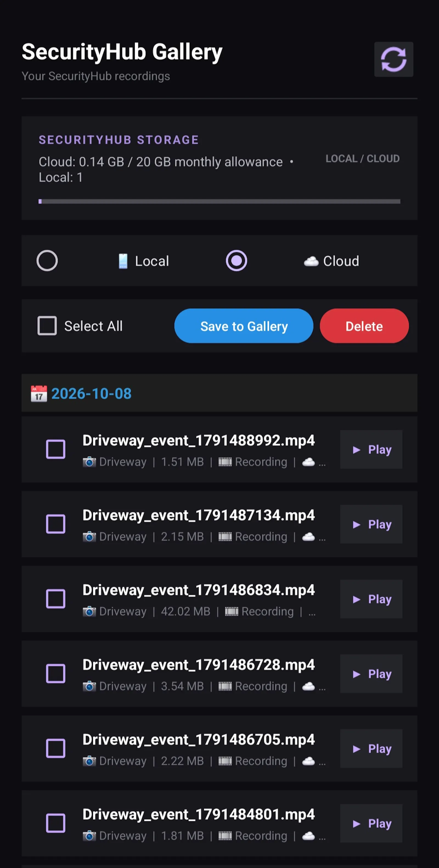Image resolution: width=439 pixels, height=868 pixels.
Task: Click the calendar icon next to 2026-10-08
Action: [x=39, y=394]
